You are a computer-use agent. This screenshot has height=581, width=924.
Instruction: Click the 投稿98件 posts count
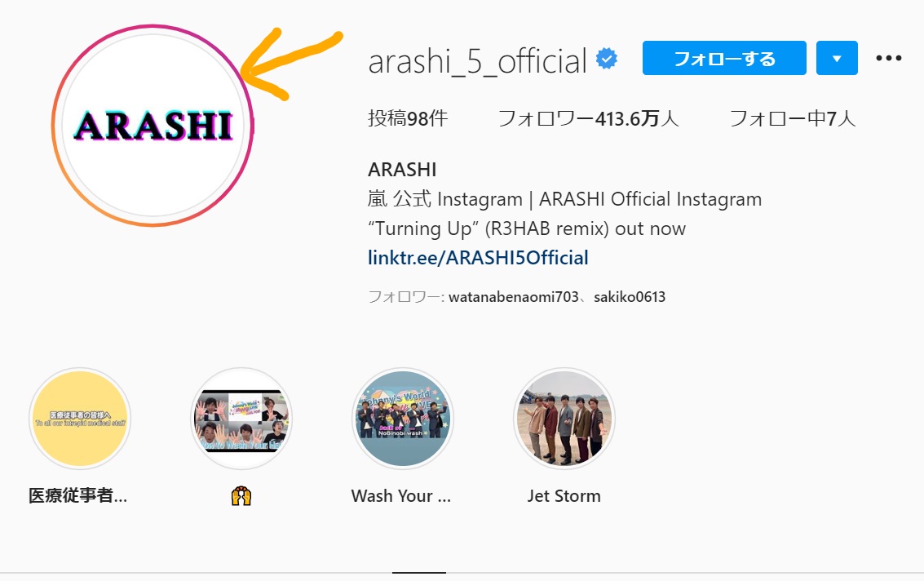[408, 118]
